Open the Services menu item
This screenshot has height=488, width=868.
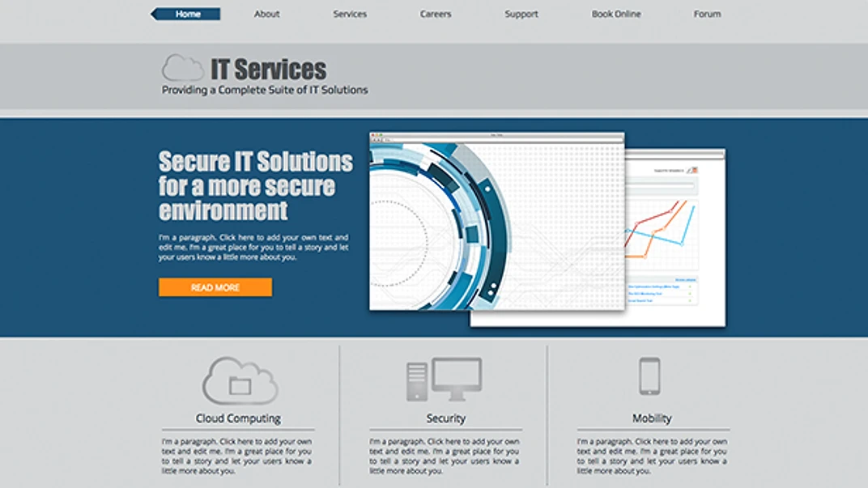pos(350,14)
